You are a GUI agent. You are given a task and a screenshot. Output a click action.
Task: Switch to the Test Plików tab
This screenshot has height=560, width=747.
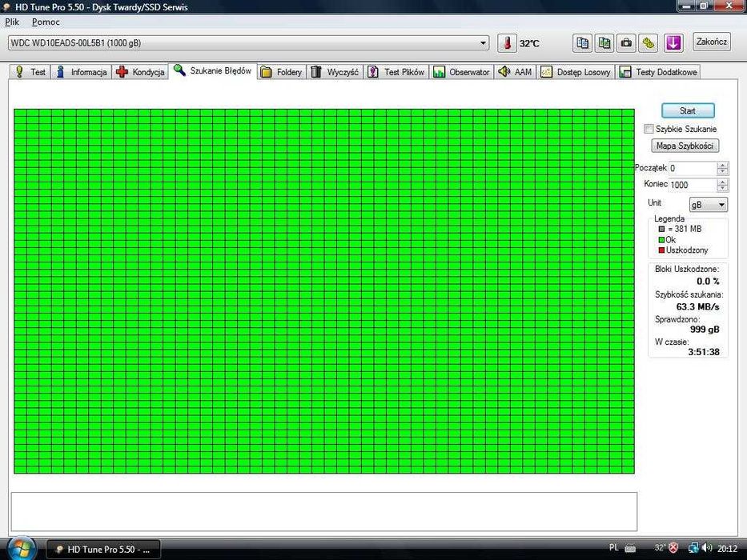pos(396,72)
